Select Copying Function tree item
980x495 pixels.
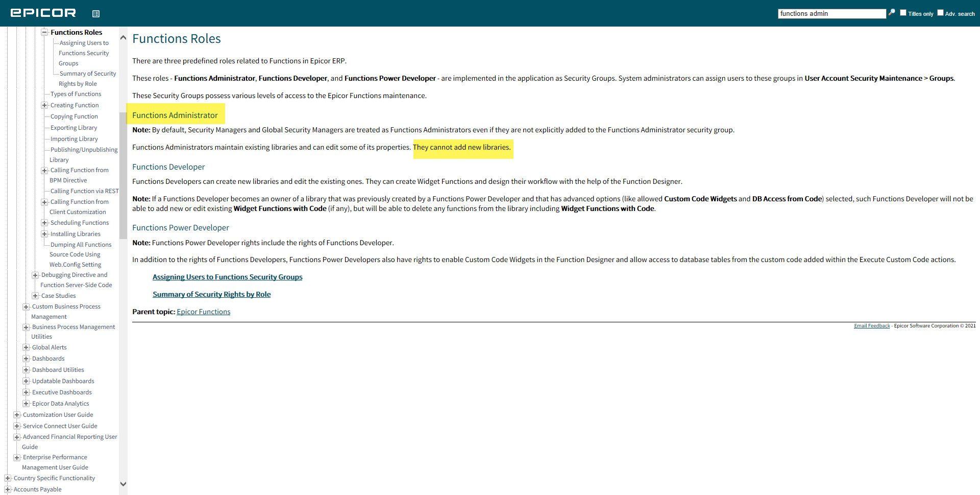pyautogui.click(x=74, y=116)
